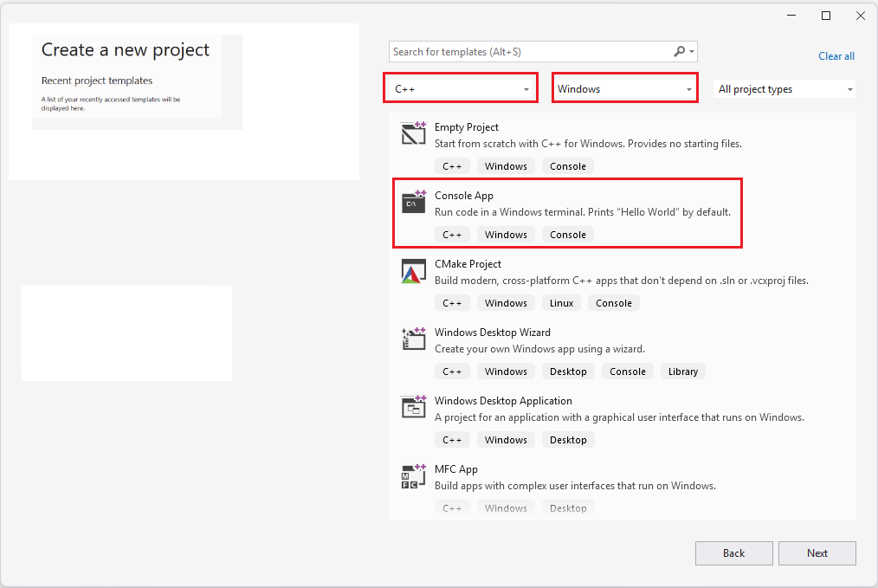Select the Empty Project template icon

coord(413,134)
